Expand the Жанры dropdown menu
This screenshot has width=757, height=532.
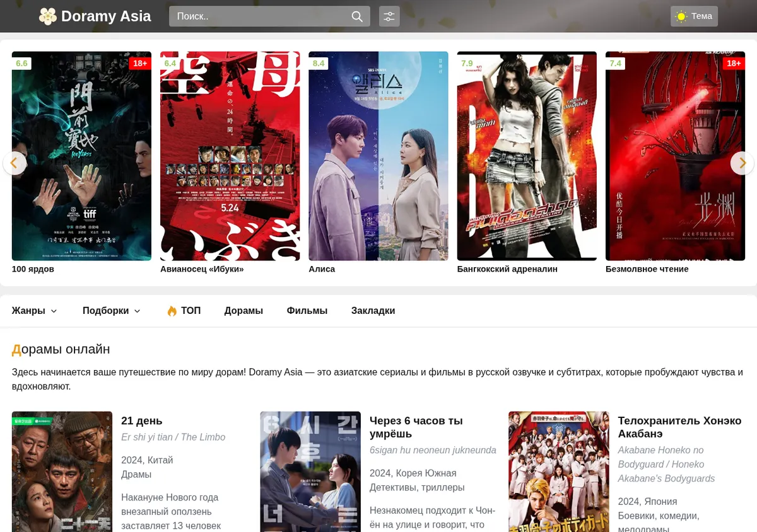coord(35,311)
